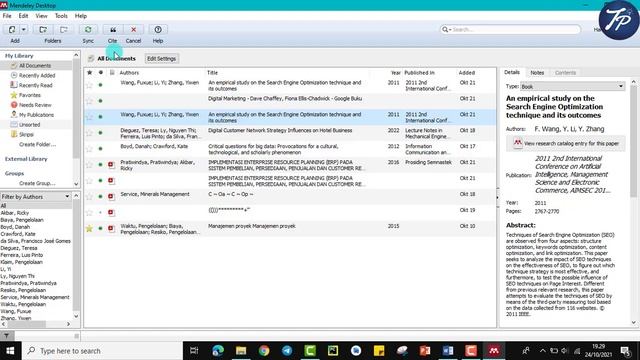Open Google Chrome from the taskbar
640x360 pixels.
pos(264,351)
